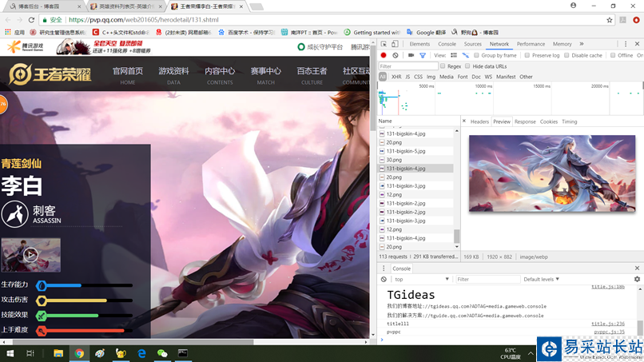Open the Performance tab

531,44
